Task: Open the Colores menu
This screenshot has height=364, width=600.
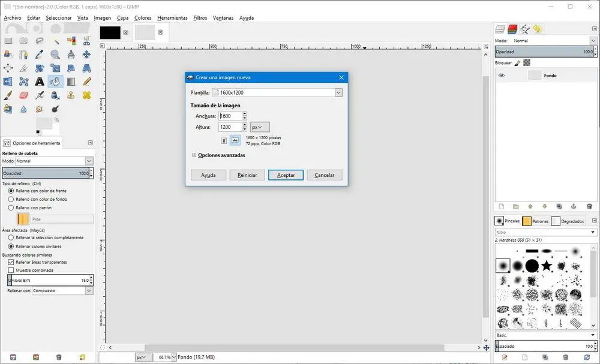Action: tap(143, 18)
